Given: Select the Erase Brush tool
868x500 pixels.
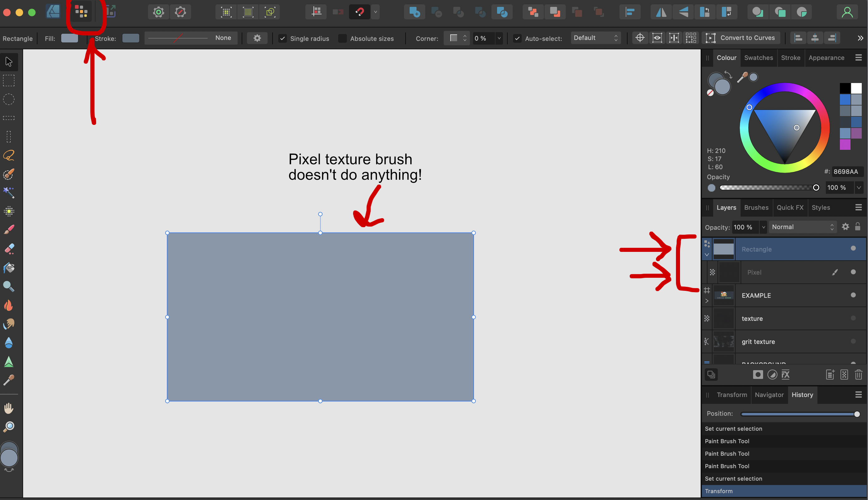Looking at the screenshot, I should (9, 249).
